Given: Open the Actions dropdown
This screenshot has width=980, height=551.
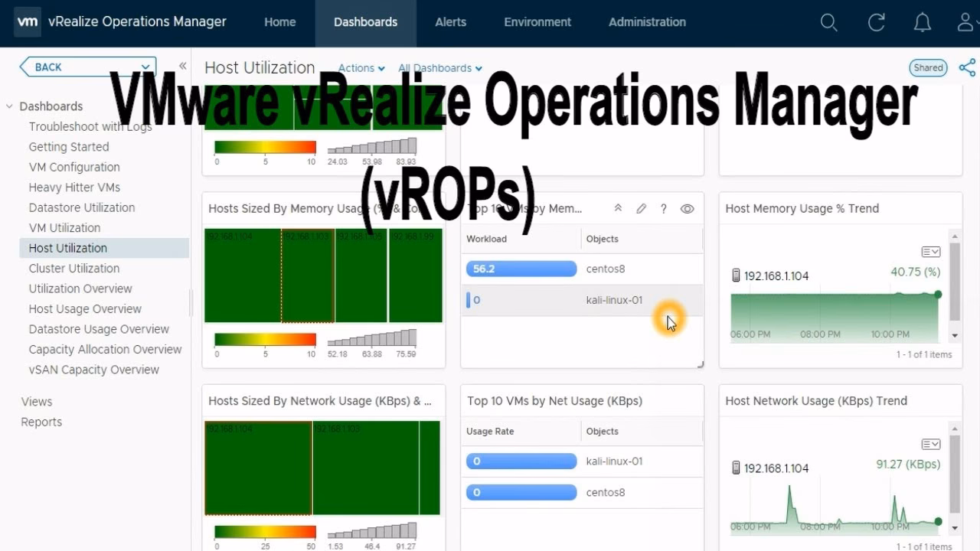Looking at the screenshot, I should coord(361,68).
